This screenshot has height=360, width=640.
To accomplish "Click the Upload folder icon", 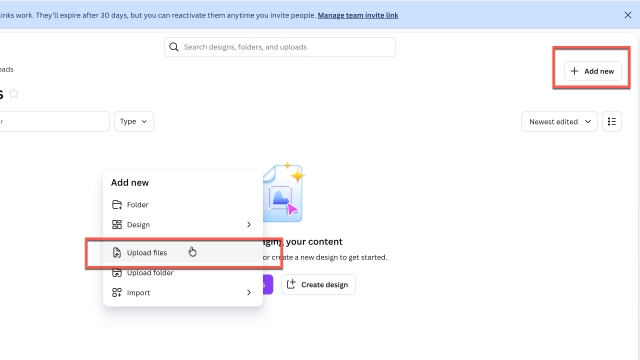I will 117,273.
